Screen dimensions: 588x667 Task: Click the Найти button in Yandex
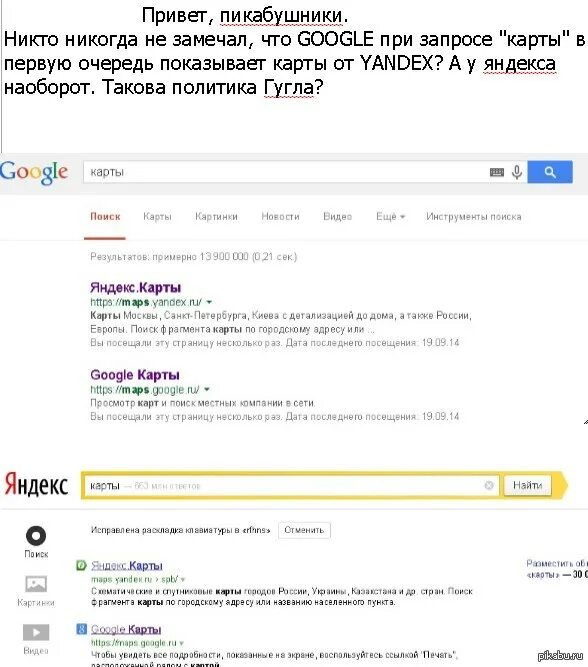click(527, 485)
